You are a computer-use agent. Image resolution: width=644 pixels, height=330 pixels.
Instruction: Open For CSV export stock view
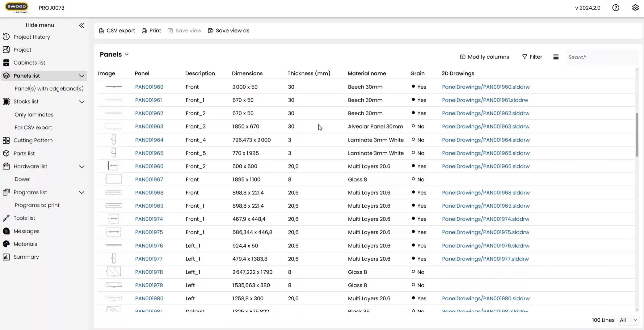(x=33, y=128)
